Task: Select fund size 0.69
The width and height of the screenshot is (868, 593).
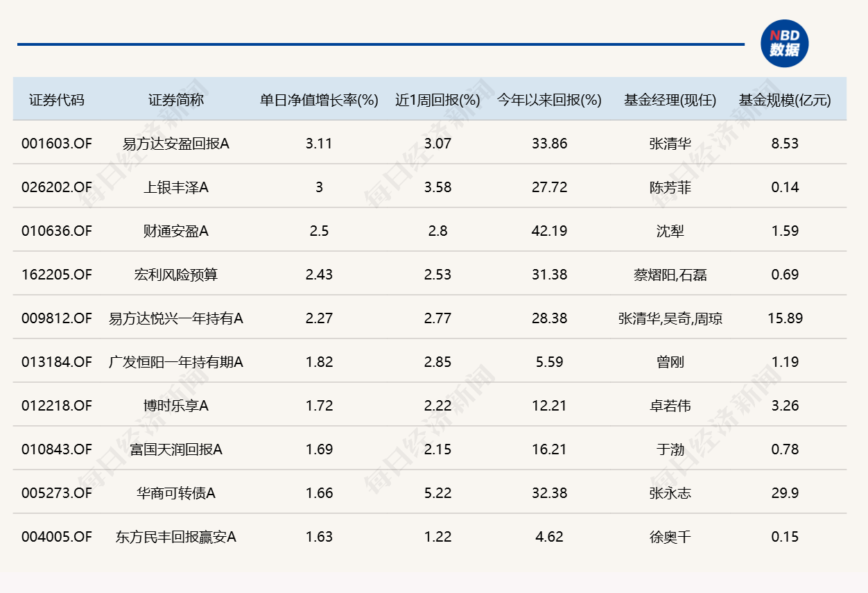Action: pos(785,275)
